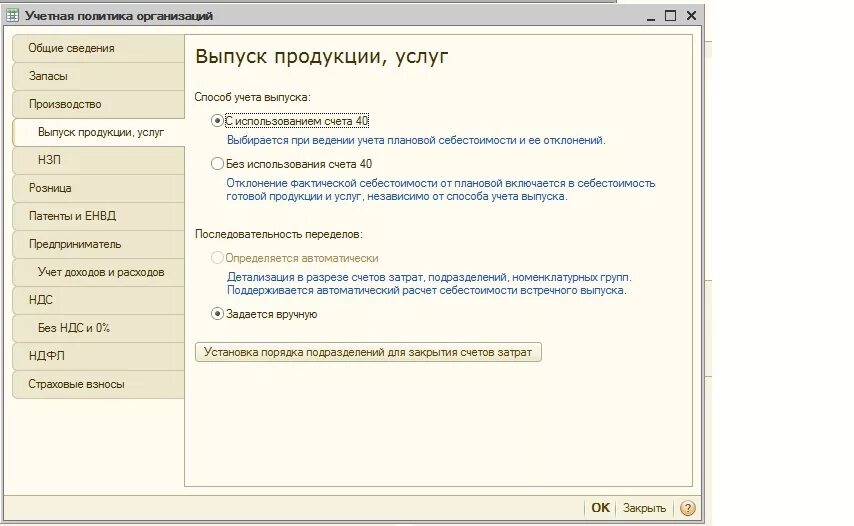
Task: Switch to 'Патенты и ЕНВД' tab
Action: [99, 216]
